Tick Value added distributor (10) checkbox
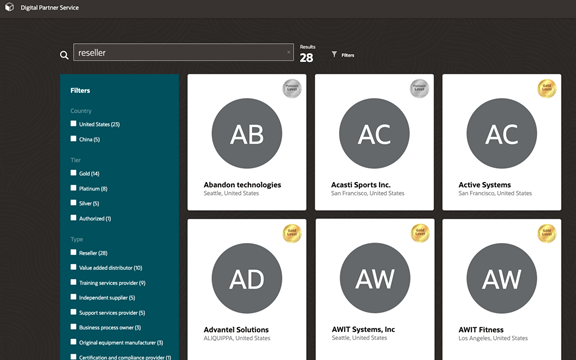 click(x=73, y=267)
